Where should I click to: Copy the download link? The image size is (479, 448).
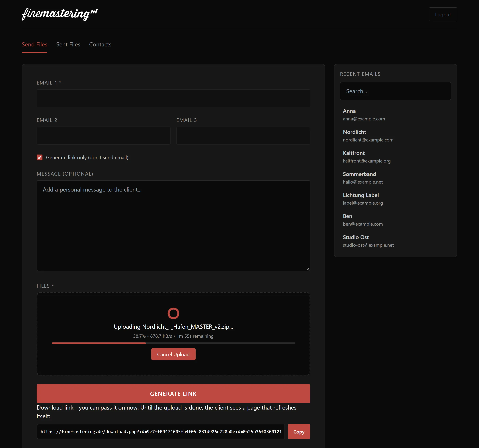click(299, 432)
